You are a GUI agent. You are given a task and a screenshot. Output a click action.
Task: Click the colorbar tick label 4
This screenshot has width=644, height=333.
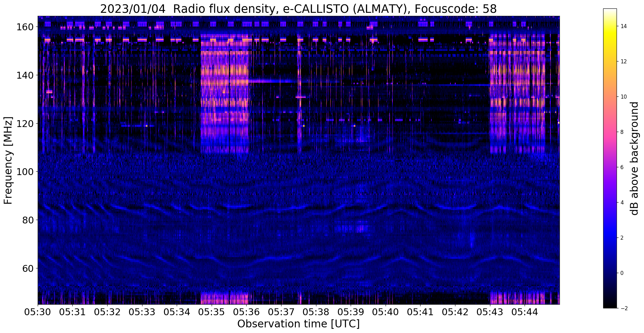click(622, 203)
